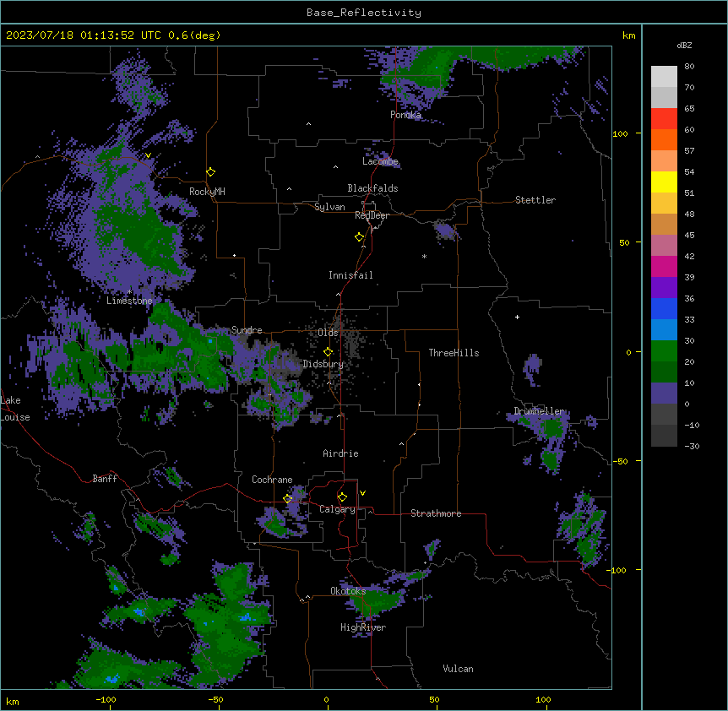This screenshot has height=711, width=728.
Task: Click the Olds city label
Action: click(x=328, y=333)
